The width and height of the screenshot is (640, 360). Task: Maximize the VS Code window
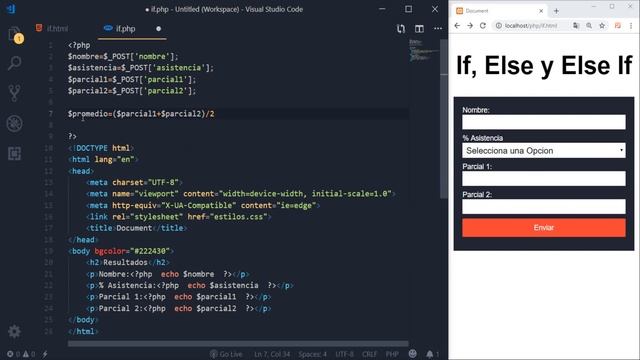point(409,9)
